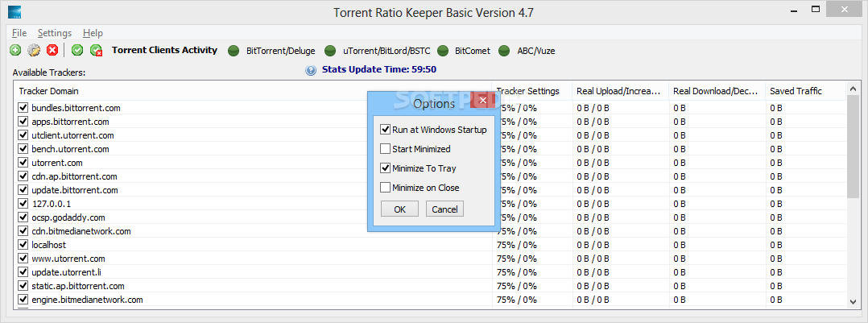Screen dimensions: 868x323
Task: Click the Tracker Settings column header
Action: click(x=532, y=91)
